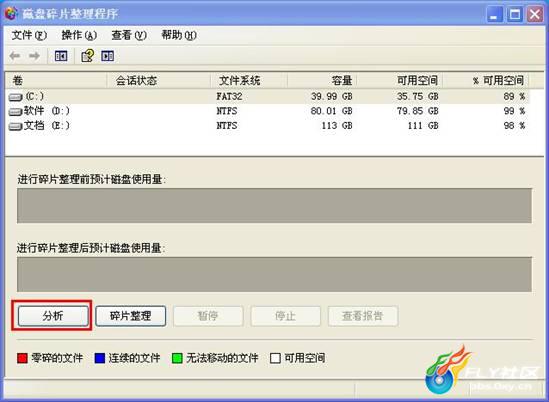
Task: Toggle the console tree pane icon
Action: [61, 56]
